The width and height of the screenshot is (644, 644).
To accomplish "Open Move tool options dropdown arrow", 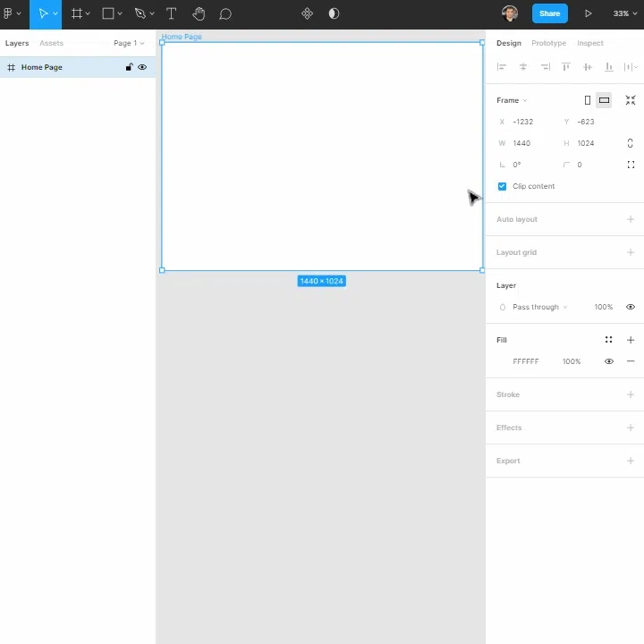I will tap(55, 13).
